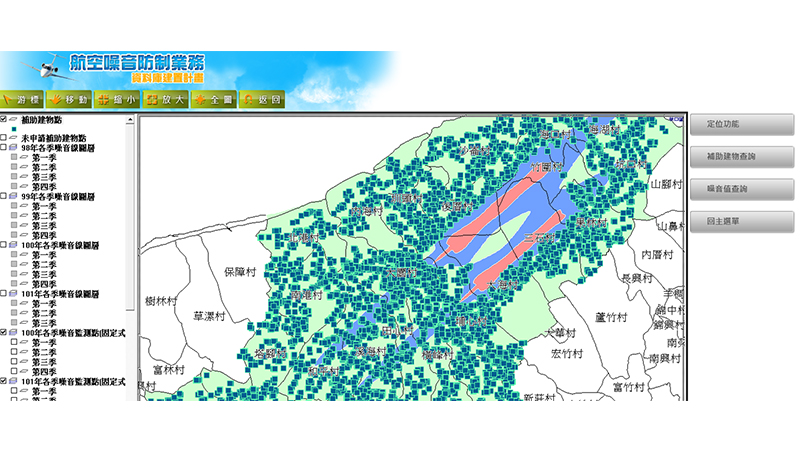Uncheck the 補助建物點 layer checkbox
Image resolution: width=800 pixels, height=453 pixels.
point(4,119)
